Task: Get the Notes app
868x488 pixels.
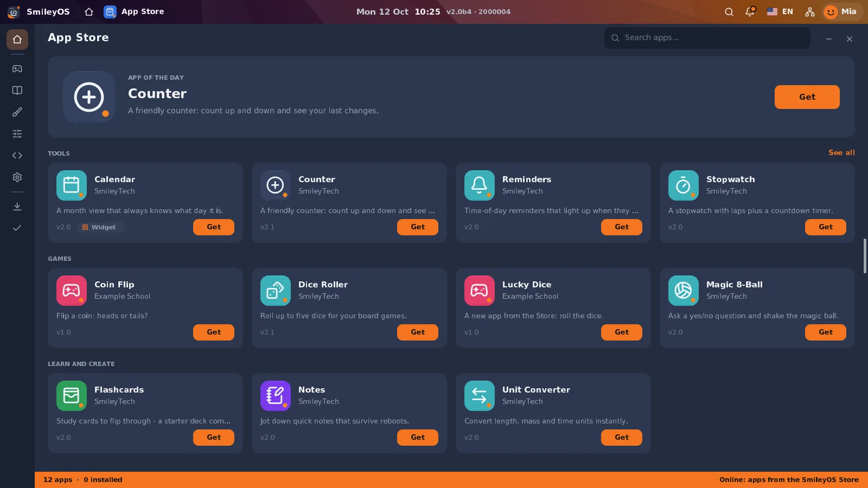Action: point(418,438)
